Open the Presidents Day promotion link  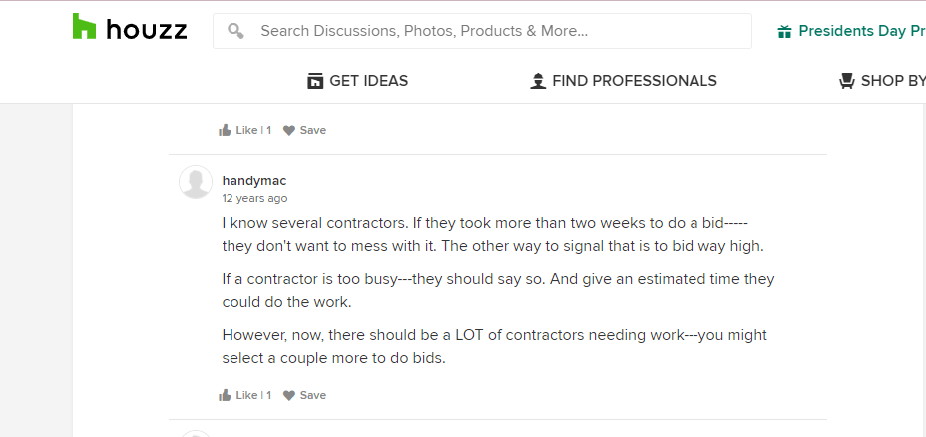852,31
